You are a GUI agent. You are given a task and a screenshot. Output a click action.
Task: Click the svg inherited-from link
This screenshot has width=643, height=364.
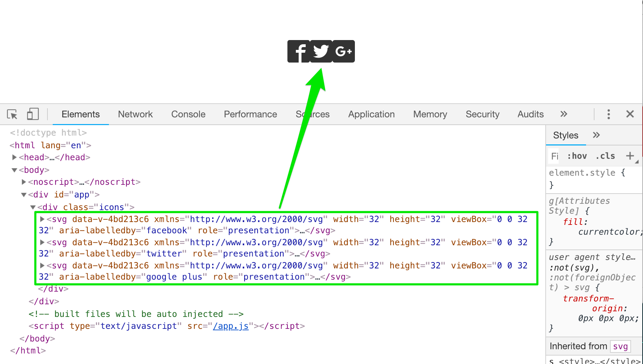(620, 346)
